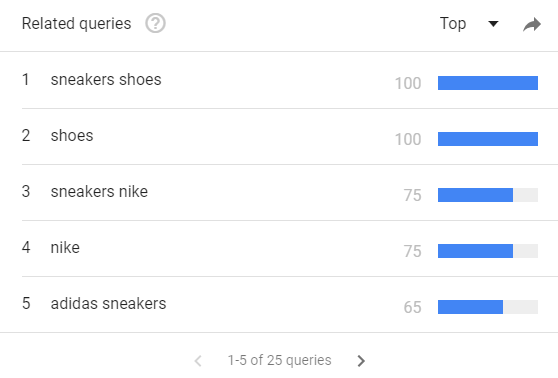This screenshot has width=558, height=378.
Task: Open the 'nike' related query
Action: (x=65, y=247)
